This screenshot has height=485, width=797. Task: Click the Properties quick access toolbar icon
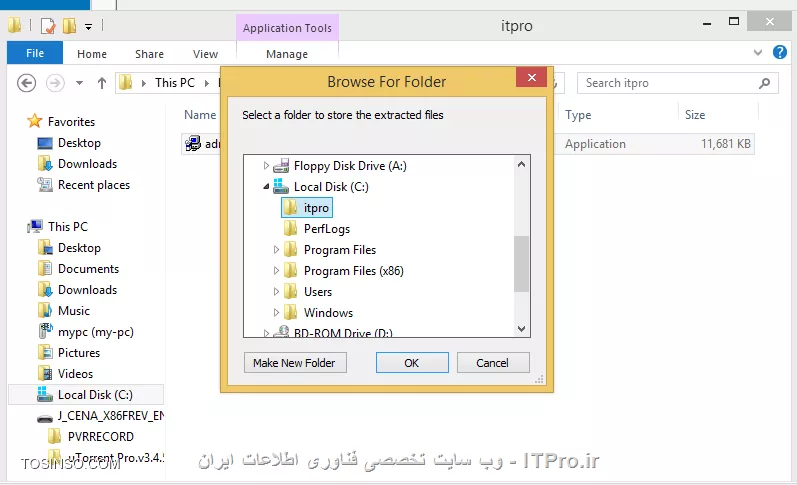point(48,25)
